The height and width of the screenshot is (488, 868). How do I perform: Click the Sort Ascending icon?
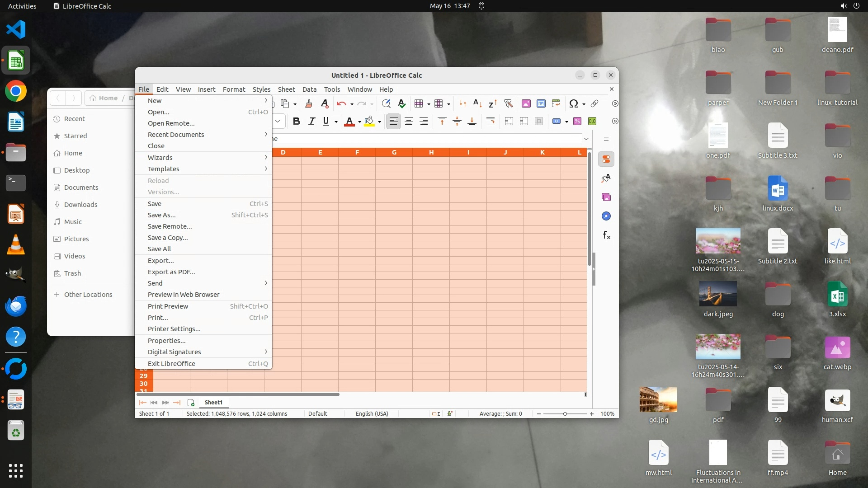tap(477, 103)
